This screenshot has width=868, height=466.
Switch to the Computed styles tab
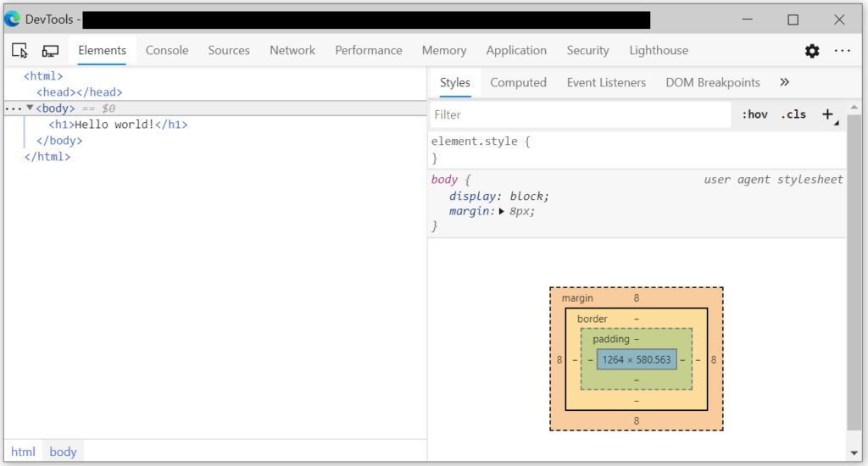pos(518,82)
